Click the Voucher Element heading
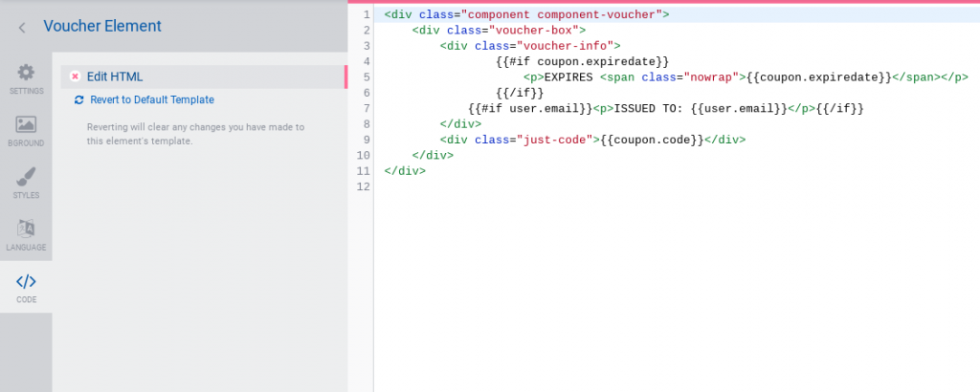The image size is (980, 392). (x=102, y=26)
